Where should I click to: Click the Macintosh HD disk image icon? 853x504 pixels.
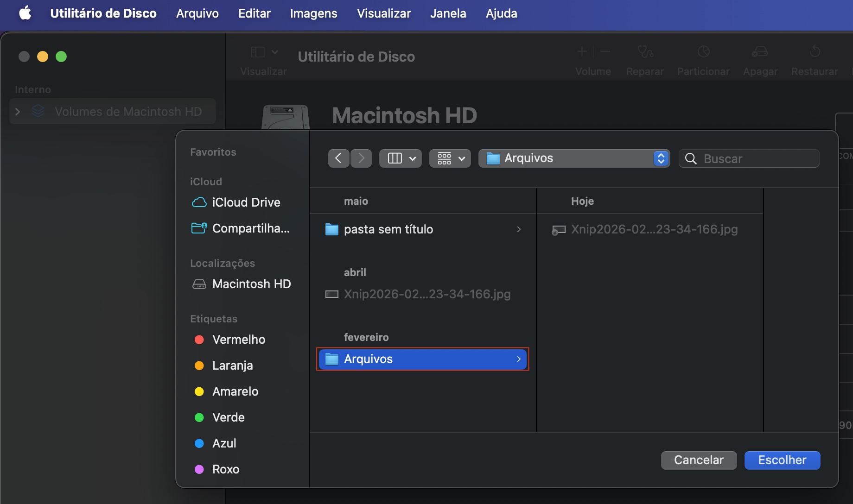pyautogui.click(x=286, y=117)
